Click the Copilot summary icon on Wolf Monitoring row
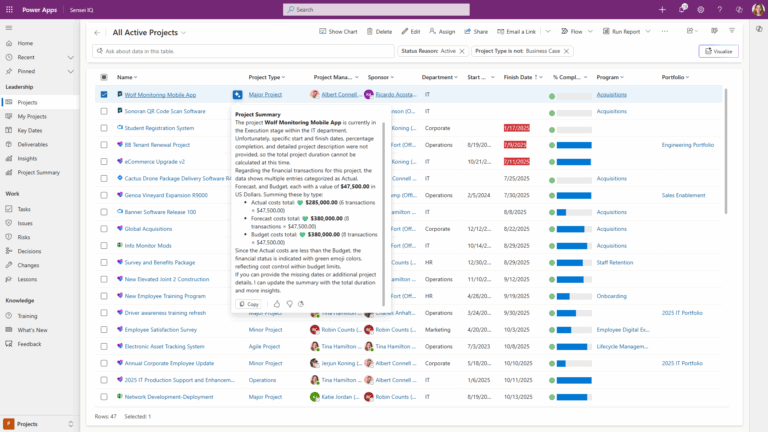768x432 pixels. point(238,95)
